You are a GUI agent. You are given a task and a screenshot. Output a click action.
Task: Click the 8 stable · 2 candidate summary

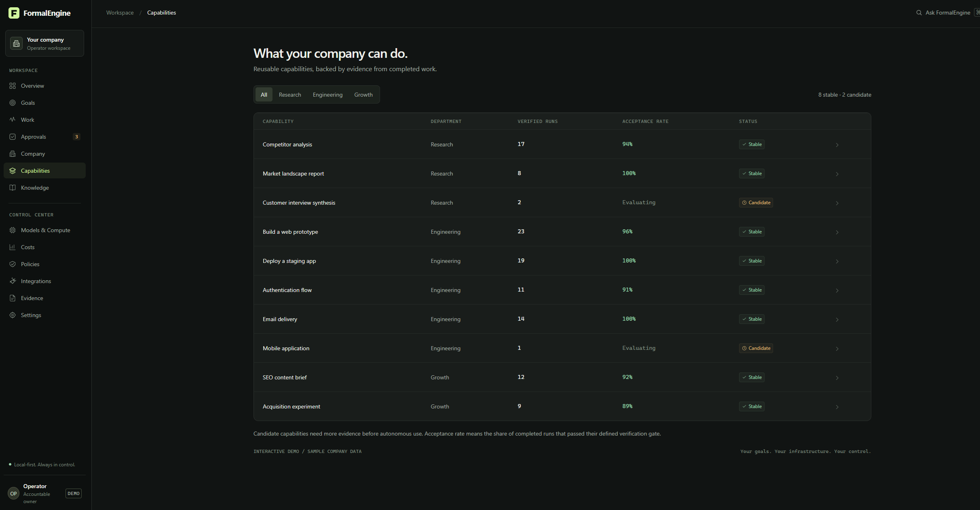pos(845,95)
